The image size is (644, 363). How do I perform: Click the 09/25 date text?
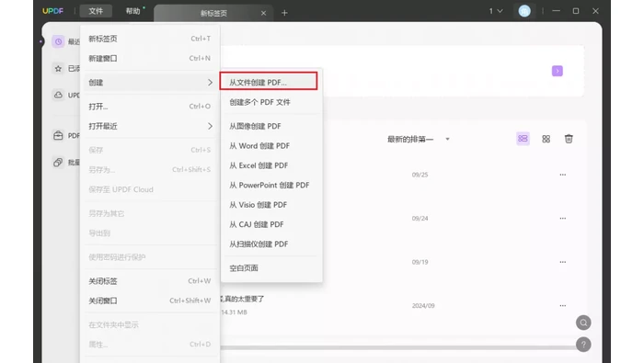420,175
